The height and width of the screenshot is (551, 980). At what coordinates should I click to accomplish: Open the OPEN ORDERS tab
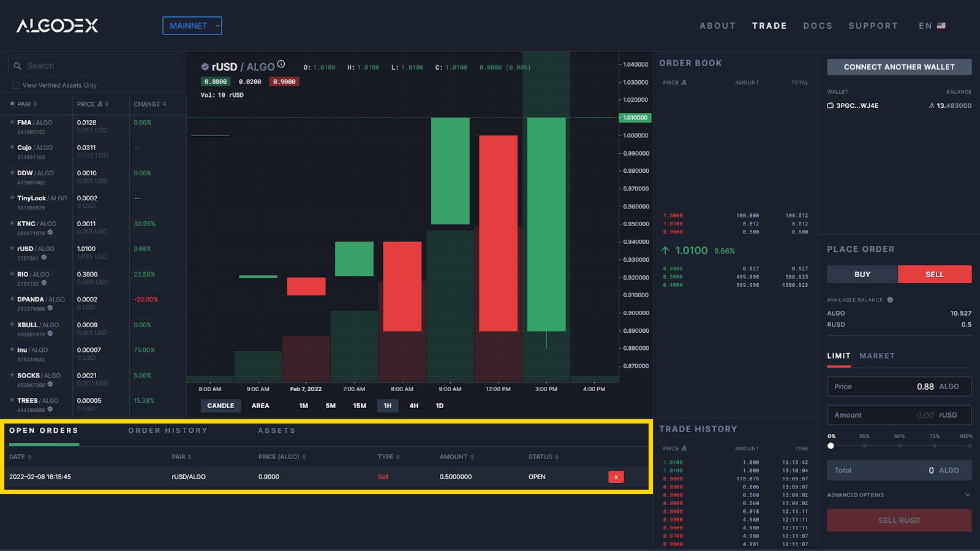pyautogui.click(x=43, y=431)
